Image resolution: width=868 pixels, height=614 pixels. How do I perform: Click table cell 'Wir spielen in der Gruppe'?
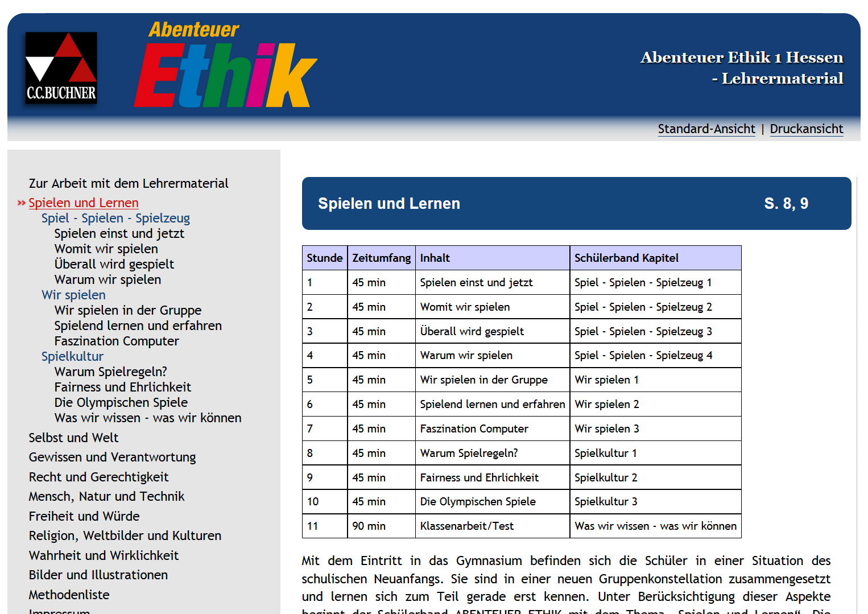click(x=493, y=380)
